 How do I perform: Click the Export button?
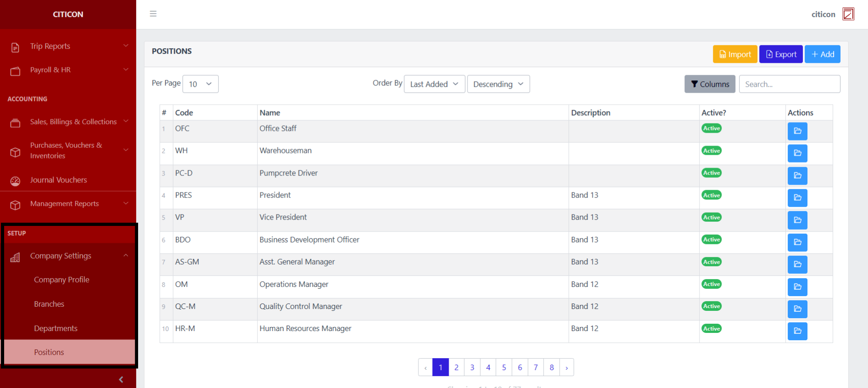[x=781, y=54]
